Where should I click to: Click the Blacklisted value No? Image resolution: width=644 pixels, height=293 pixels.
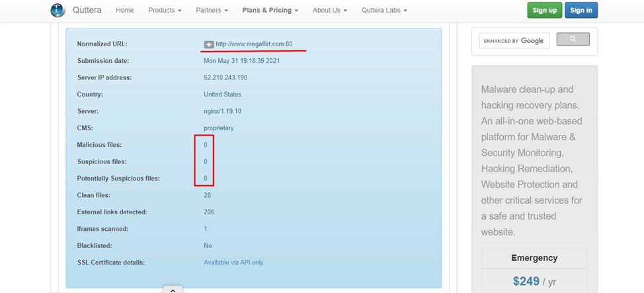[208, 246]
